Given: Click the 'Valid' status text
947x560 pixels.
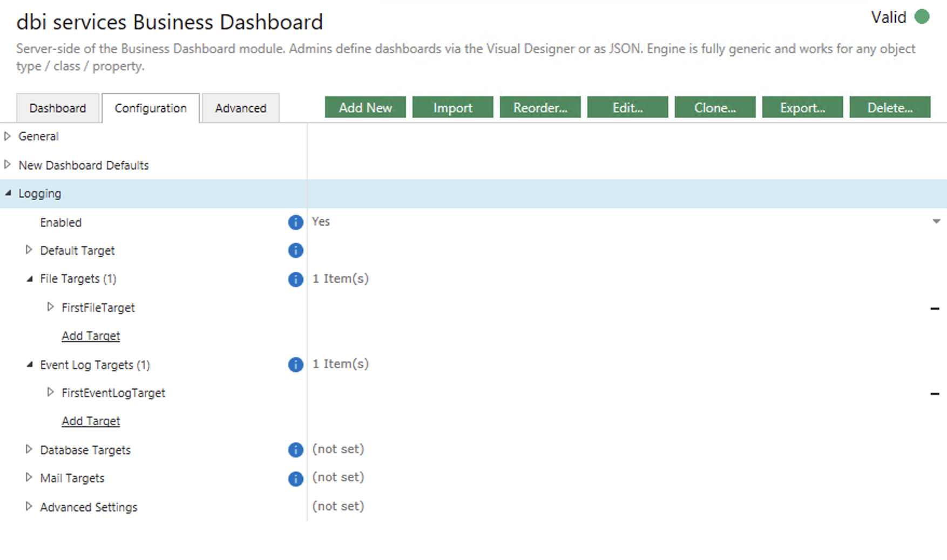Looking at the screenshot, I should [889, 17].
